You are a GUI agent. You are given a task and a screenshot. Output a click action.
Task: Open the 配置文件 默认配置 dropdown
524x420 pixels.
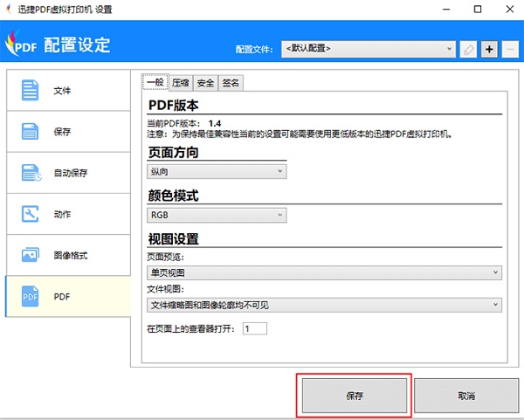[369, 49]
